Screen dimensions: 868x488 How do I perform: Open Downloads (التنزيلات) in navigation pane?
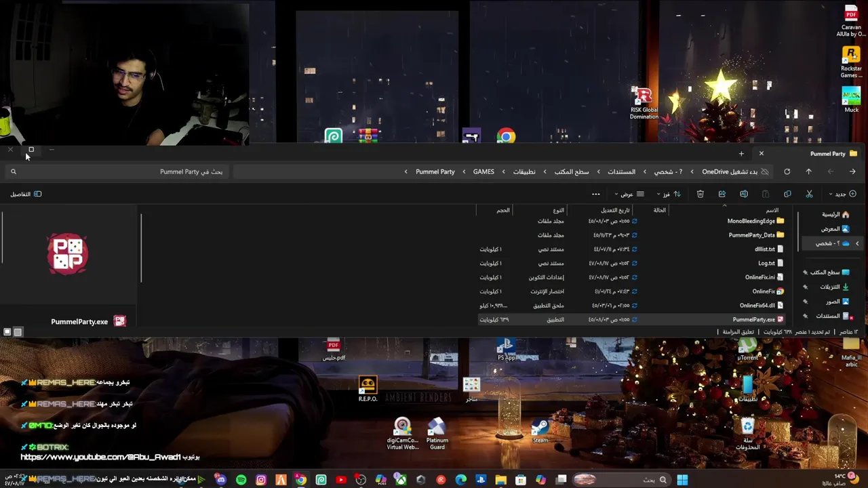pos(835,287)
